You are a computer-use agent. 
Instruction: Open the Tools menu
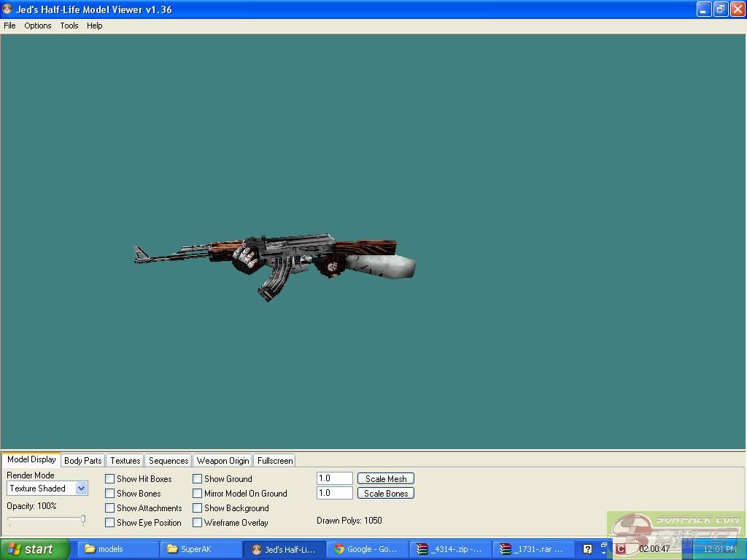(69, 26)
